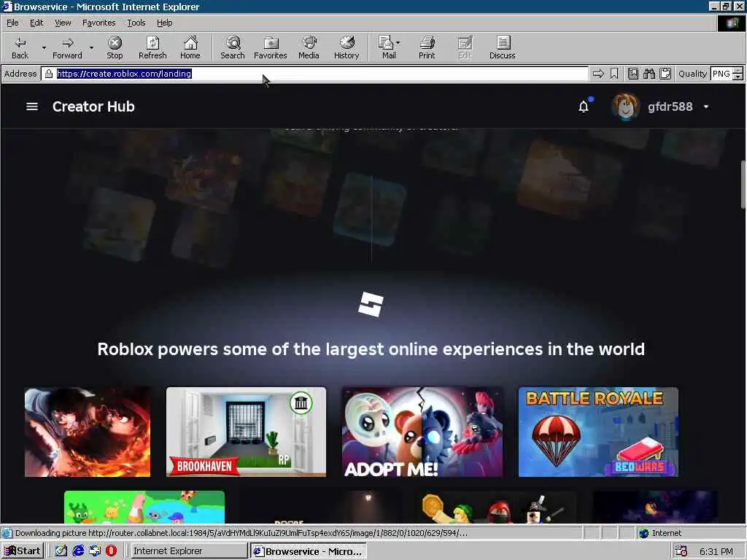The height and width of the screenshot is (560, 747).
Task: Click the bookmarks book icon
Action: [x=632, y=74]
